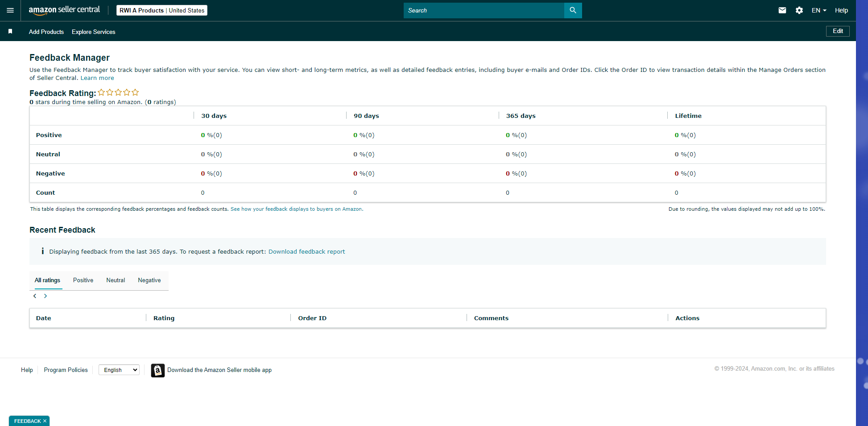Click the Count row label
The width and height of the screenshot is (868, 426).
[x=45, y=192]
